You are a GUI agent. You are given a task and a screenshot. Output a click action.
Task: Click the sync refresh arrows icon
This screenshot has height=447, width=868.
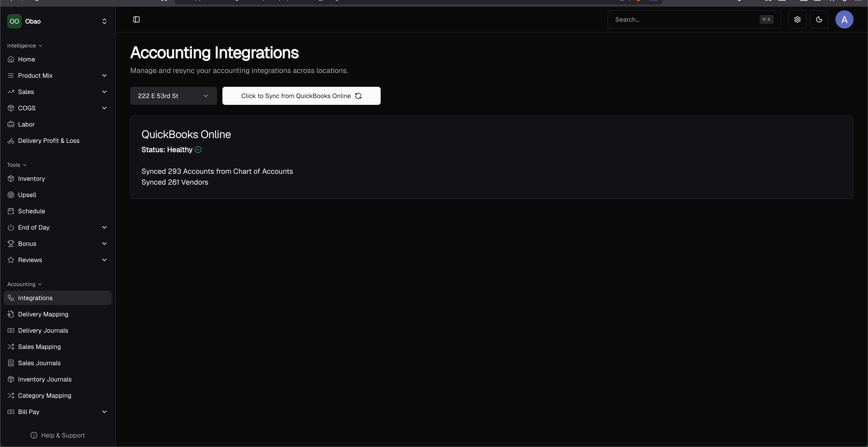coord(359,96)
